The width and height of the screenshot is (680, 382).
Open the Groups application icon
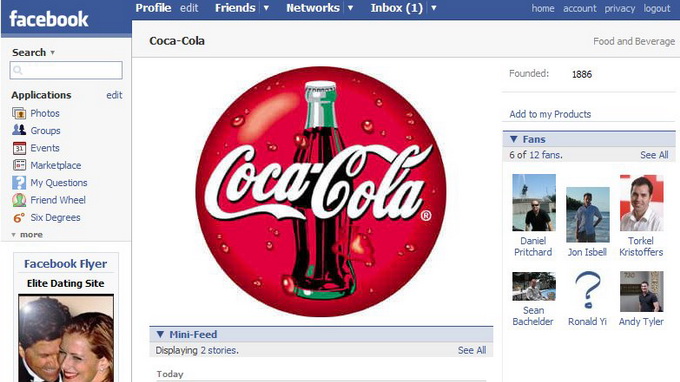[x=19, y=130]
